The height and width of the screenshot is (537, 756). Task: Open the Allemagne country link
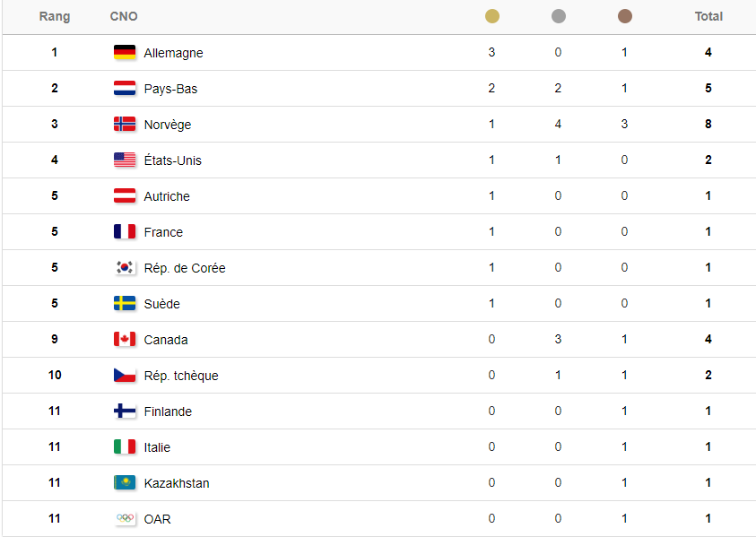(174, 53)
